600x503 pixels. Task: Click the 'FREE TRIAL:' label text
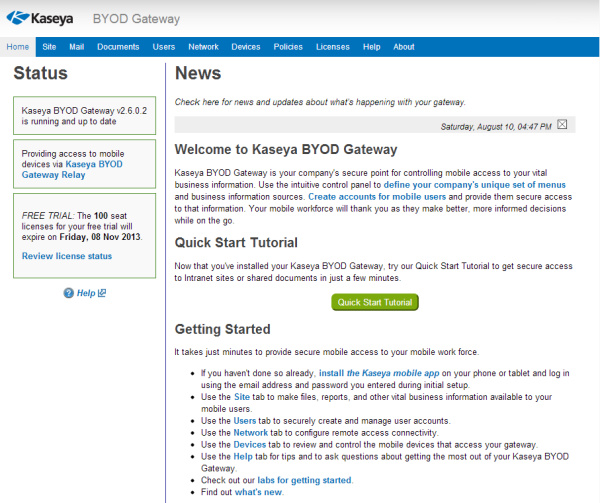[48, 215]
